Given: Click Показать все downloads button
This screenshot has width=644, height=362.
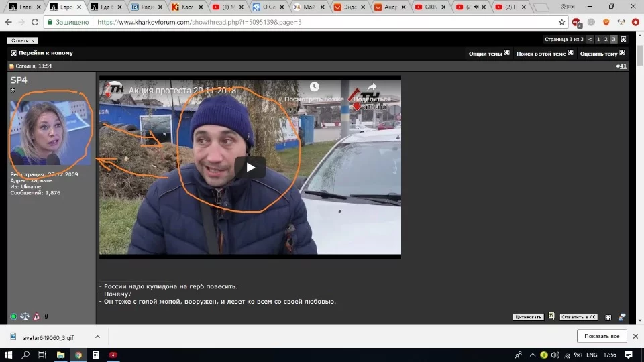Looking at the screenshot, I should tap(602, 336).
